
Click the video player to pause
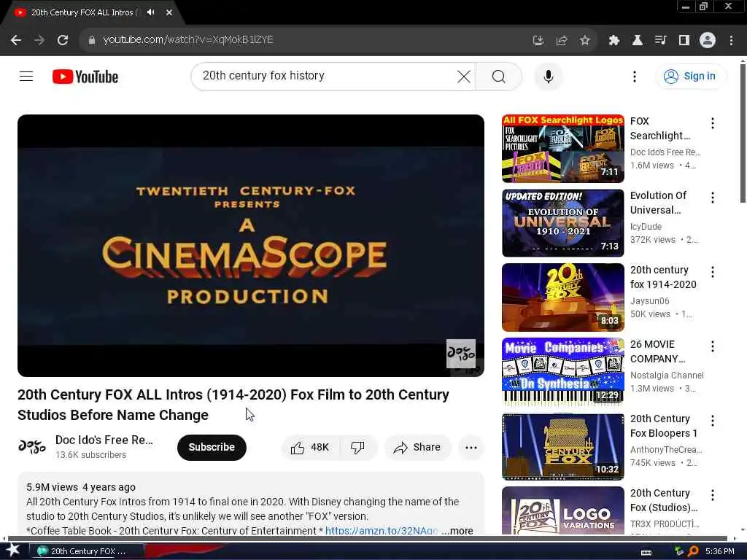(x=251, y=245)
